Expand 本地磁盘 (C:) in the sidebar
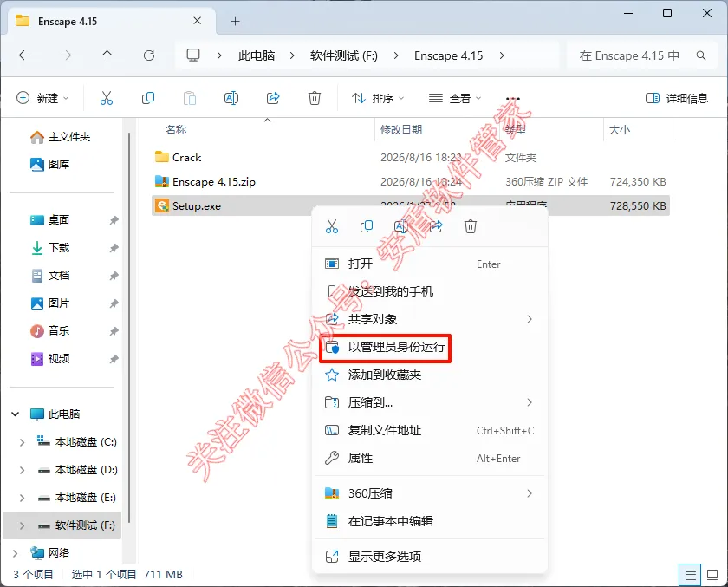The image size is (728, 587). pyautogui.click(x=22, y=442)
